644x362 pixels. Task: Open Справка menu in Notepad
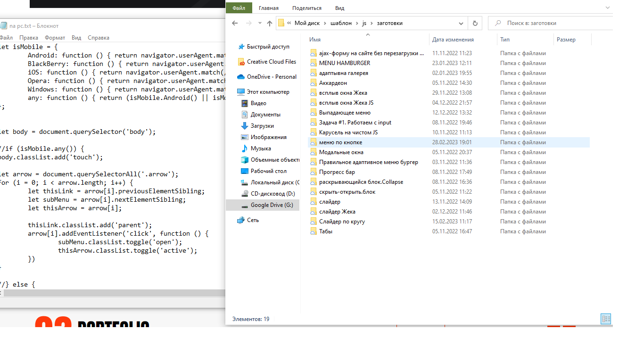click(x=99, y=38)
